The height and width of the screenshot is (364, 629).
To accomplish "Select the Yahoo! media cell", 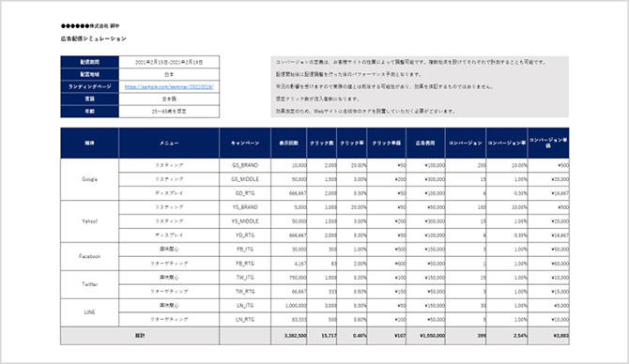I will pyautogui.click(x=90, y=221).
